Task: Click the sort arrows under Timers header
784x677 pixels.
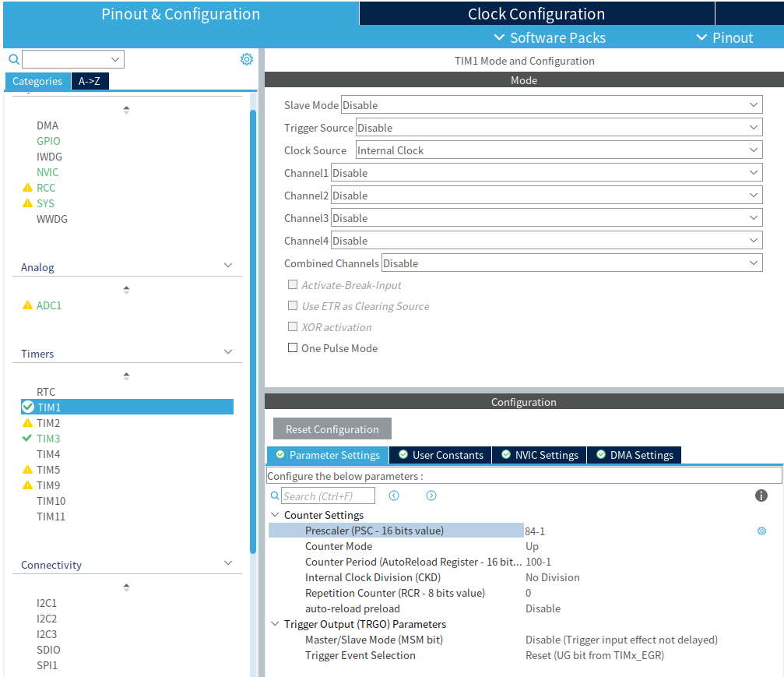Action: tap(126, 376)
